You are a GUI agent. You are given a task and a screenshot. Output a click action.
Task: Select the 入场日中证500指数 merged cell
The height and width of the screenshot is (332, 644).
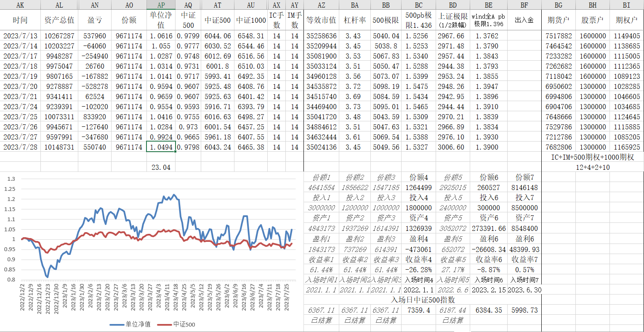pyautogui.click(x=423, y=300)
